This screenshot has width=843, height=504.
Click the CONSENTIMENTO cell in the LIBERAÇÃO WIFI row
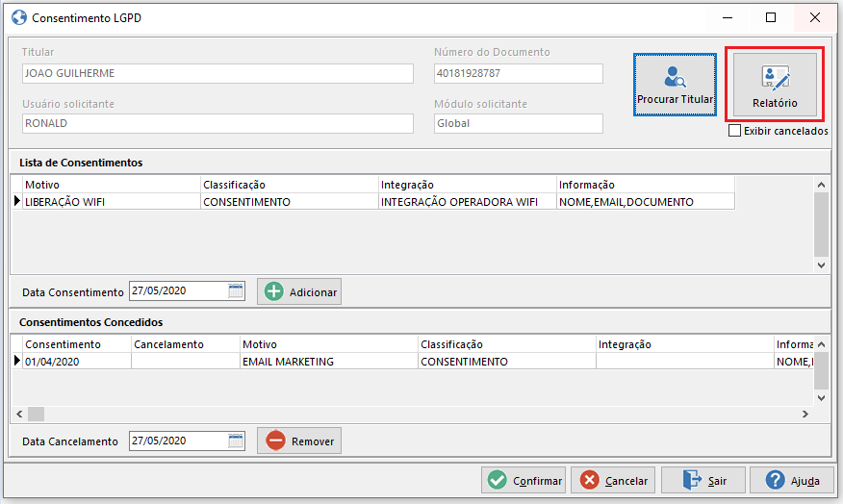290,201
